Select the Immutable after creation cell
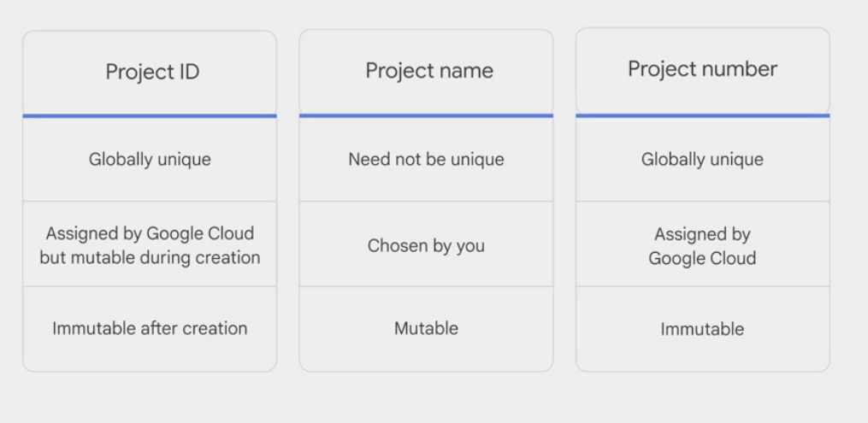The image size is (868, 423). (x=150, y=328)
